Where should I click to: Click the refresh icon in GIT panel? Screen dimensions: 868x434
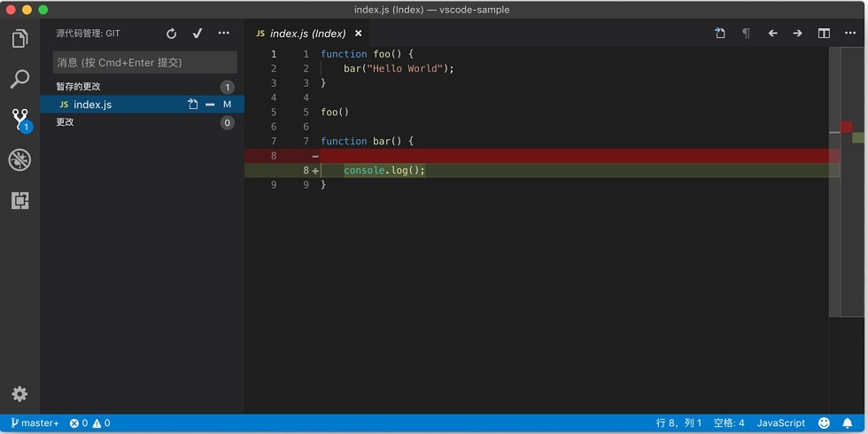[x=172, y=34]
